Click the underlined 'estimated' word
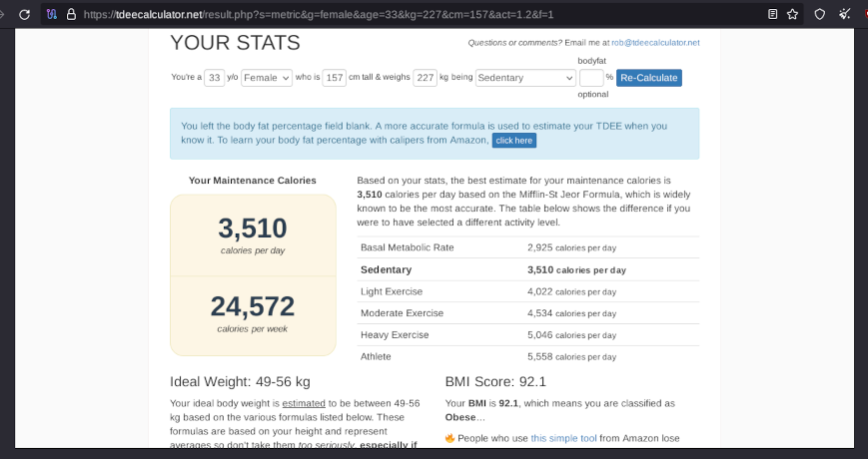868x459 pixels. 304,403
